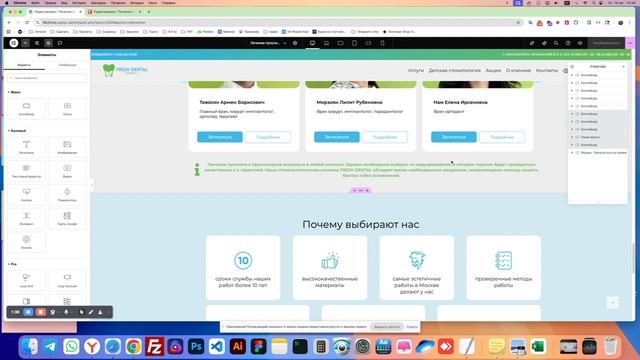
Task: Click the scroll-to-top arrow button
Action: coord(612,302)
